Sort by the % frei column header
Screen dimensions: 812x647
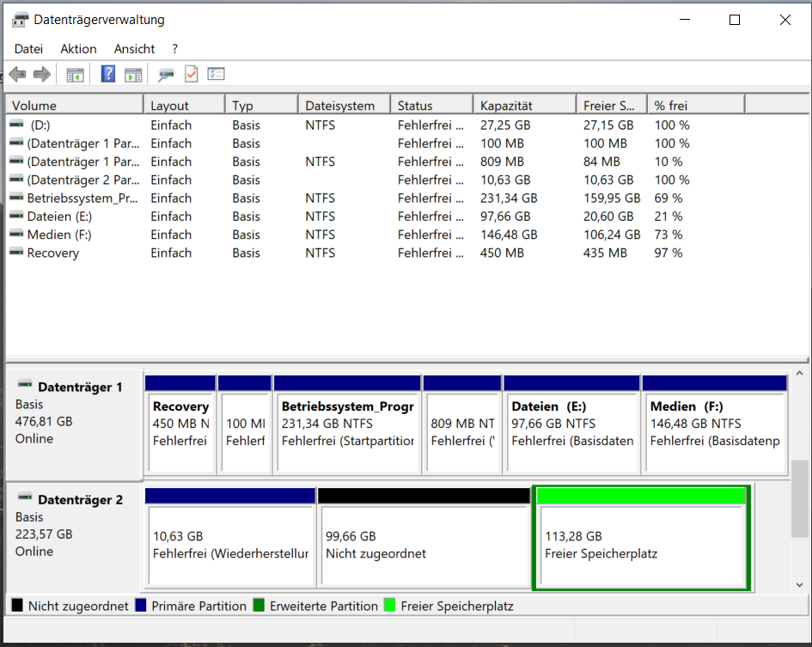(697, 105)
